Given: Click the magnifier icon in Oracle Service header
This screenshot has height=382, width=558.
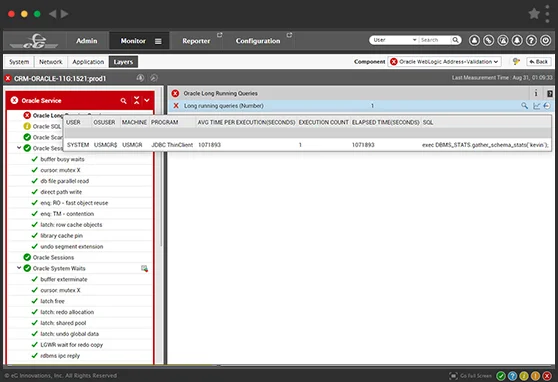Looking at the screenshot, I should (x=123, y=101).
